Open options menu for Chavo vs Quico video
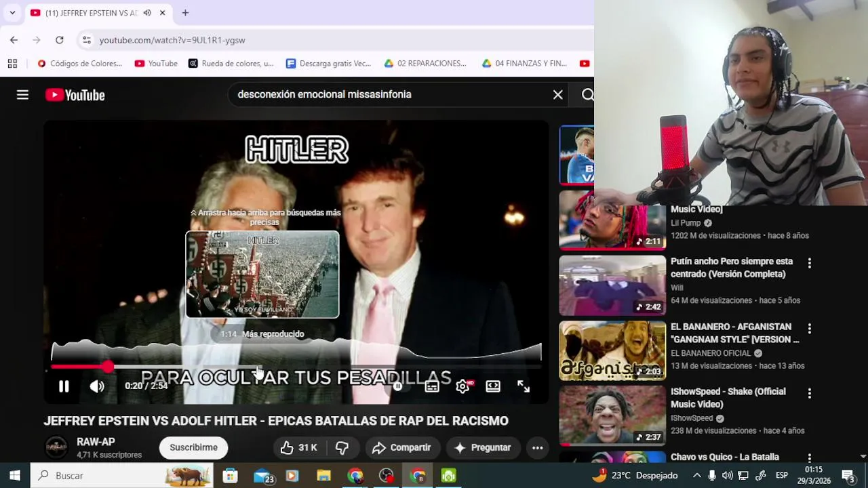 coord(809,458)
